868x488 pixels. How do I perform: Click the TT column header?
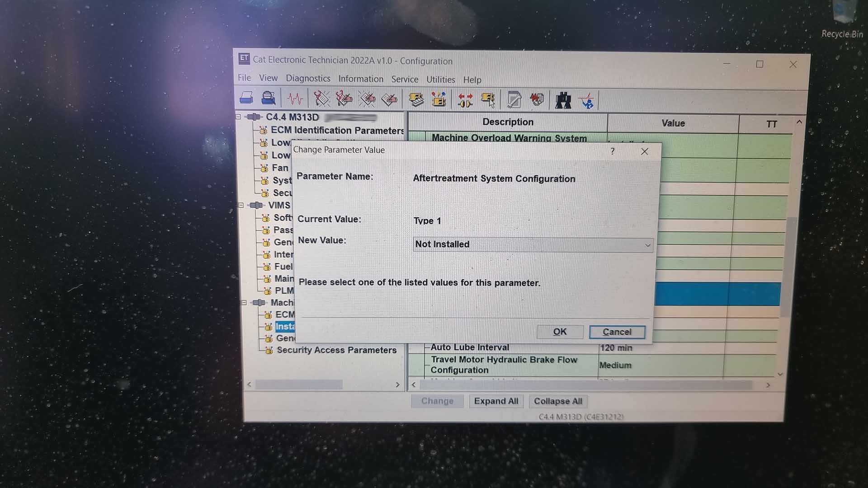click(x=771, y=124)
